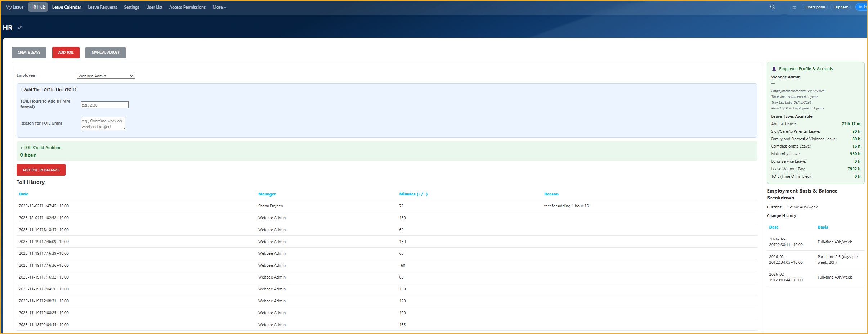
Task: Open the Leave Requests page
Action: [102, 7]
